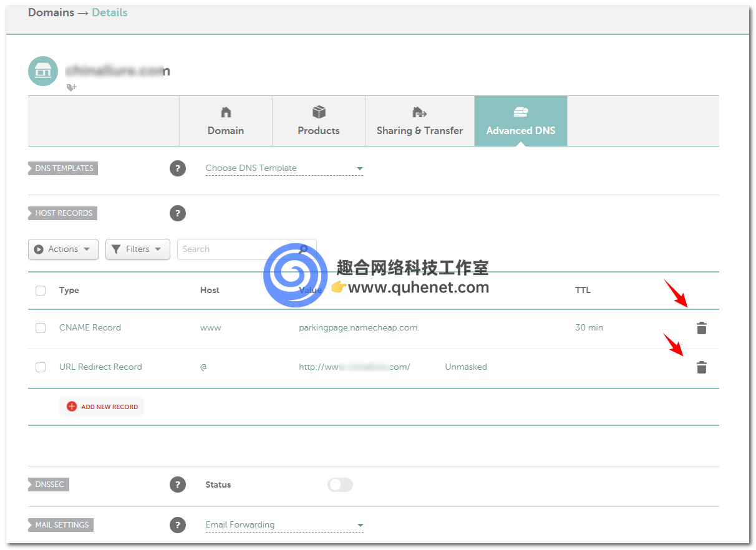
Task: Click the @ host value
Action: click(203, 367)
